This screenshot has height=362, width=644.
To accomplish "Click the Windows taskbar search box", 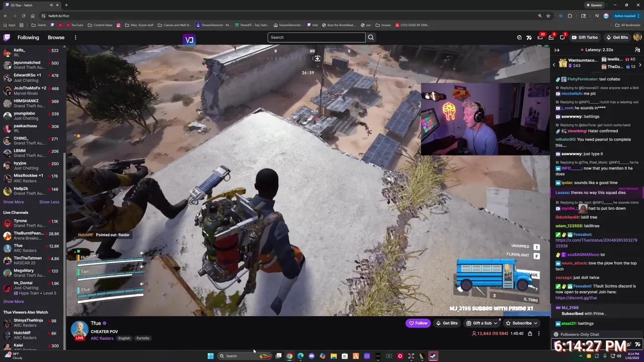I will pyautogui.click(x=245, y=356).
